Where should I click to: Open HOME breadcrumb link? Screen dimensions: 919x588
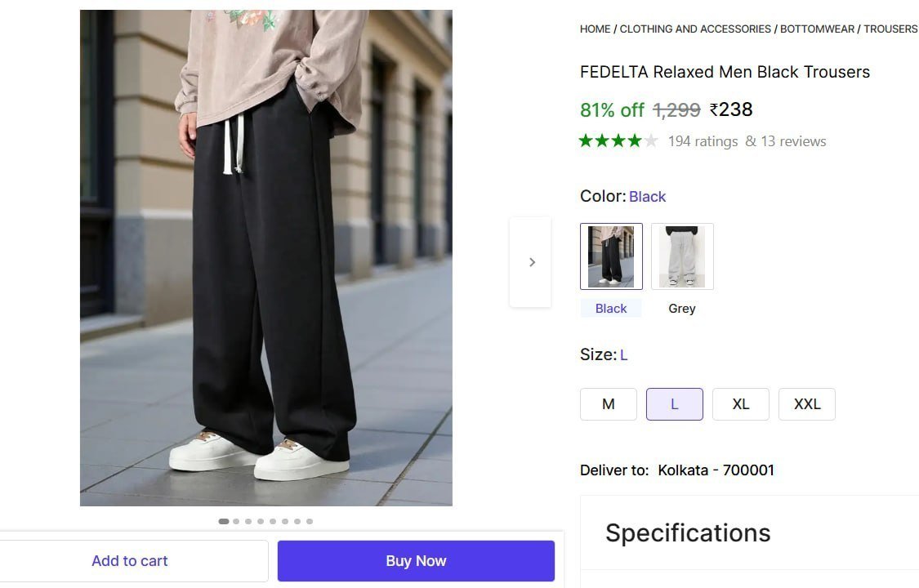point(595,29)
